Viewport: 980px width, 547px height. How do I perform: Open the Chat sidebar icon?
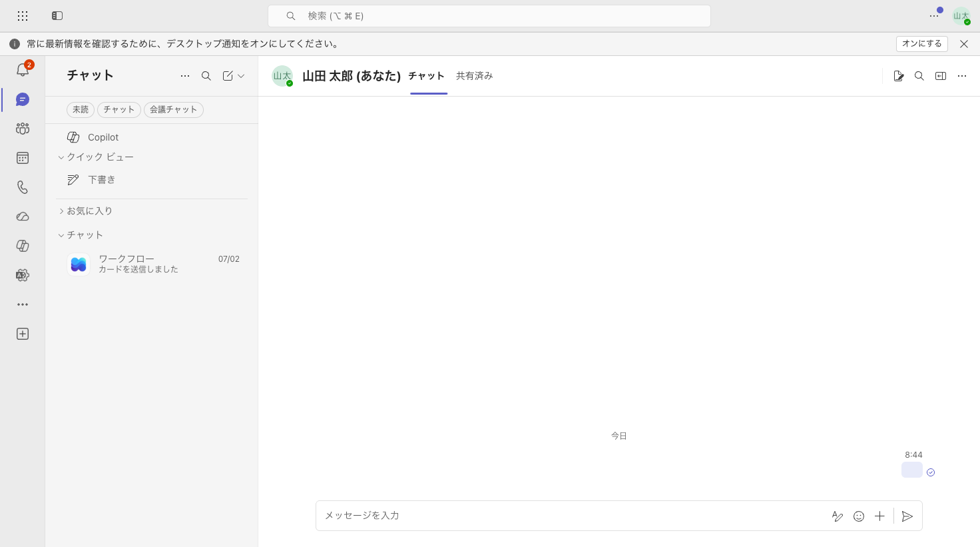[23, 99]
